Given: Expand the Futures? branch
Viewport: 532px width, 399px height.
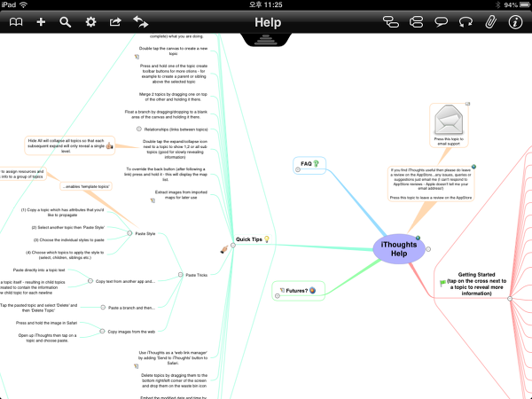Looking at the screenshot, I should pos(278,296).
